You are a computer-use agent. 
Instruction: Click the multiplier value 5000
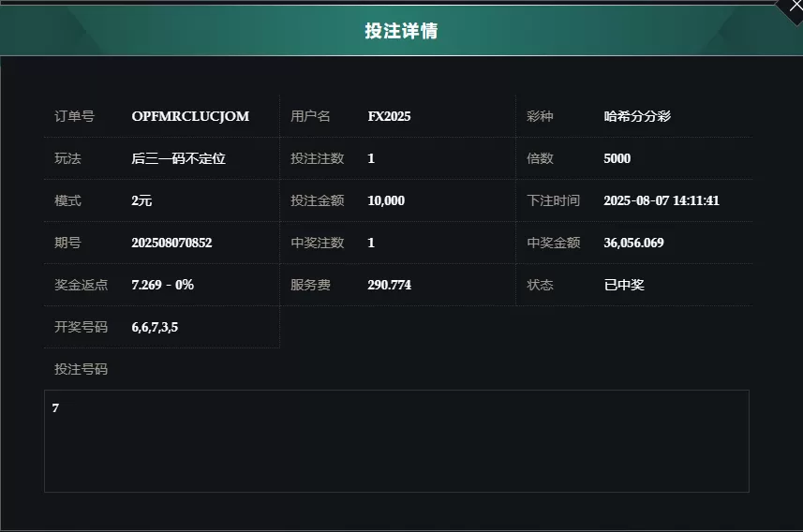(617, 158)
